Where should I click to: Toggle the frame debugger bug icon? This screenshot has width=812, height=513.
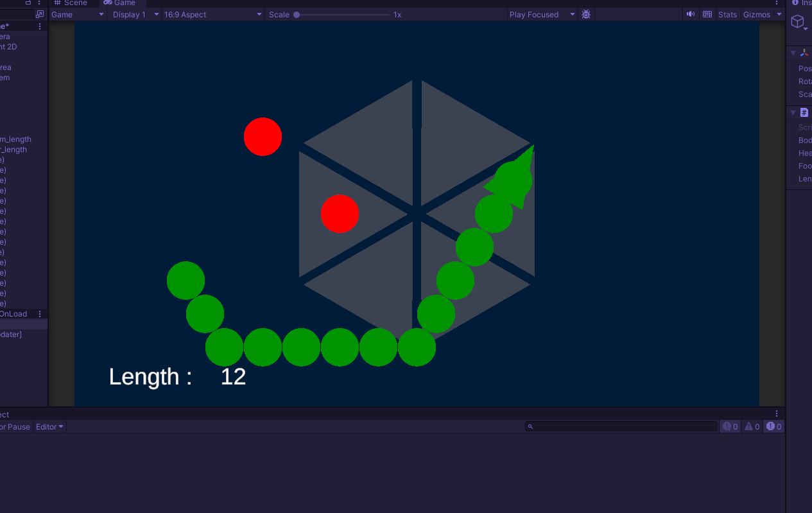[x=585, y=14]
